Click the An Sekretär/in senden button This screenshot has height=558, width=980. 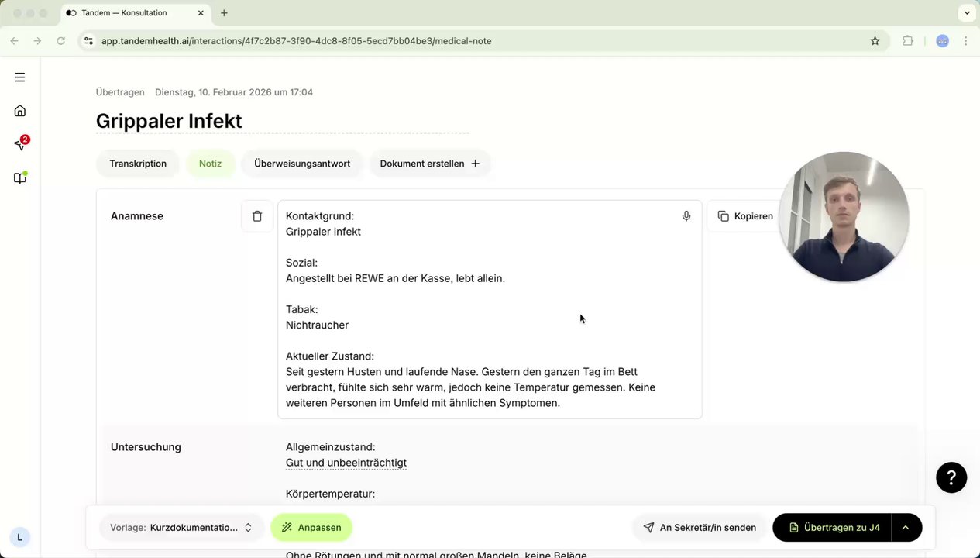[x=700, y=528]
